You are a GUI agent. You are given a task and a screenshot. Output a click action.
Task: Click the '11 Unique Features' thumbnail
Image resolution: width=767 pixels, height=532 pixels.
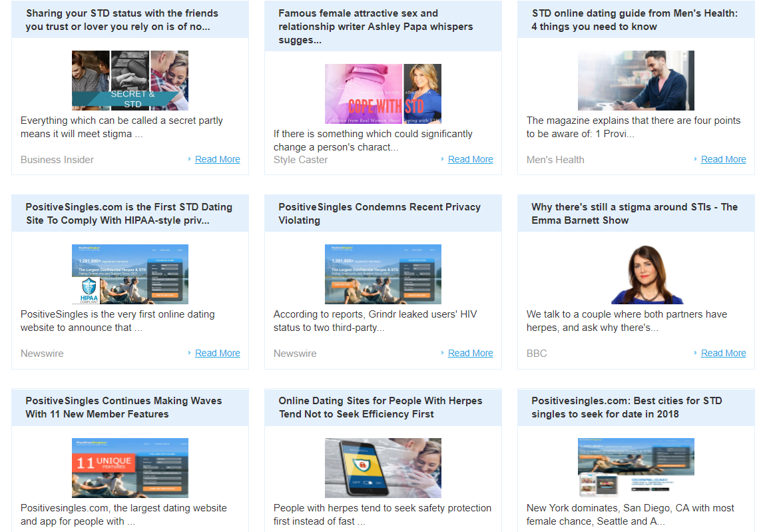(x=130, y=468)
